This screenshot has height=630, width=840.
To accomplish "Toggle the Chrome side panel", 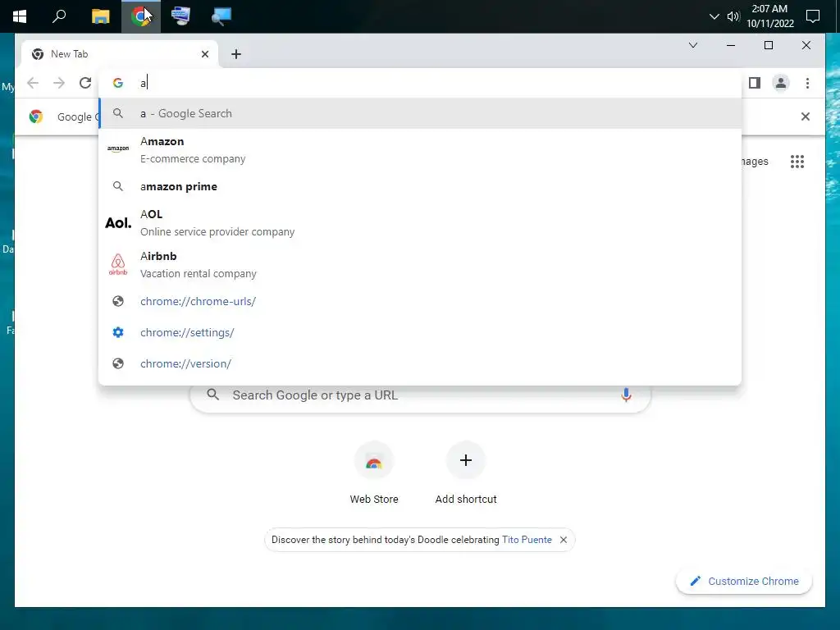I will [x=755, y=83].
